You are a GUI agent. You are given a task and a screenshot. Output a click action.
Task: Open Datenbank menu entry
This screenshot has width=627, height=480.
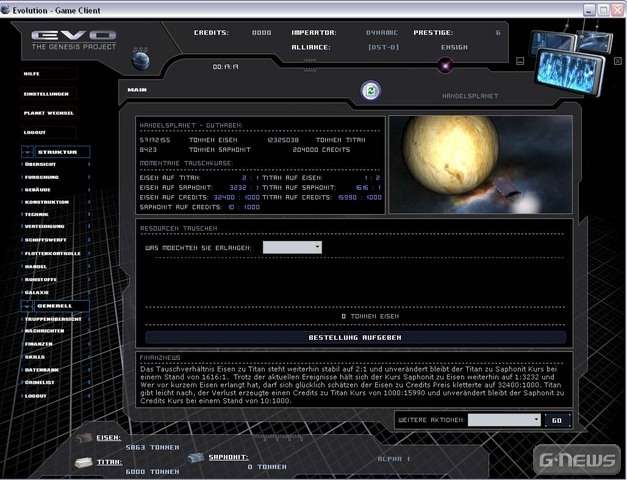tap(42, 370)
